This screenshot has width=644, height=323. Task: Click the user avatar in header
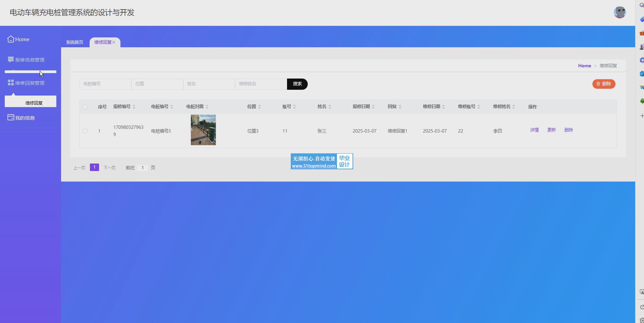pos(620,13)
